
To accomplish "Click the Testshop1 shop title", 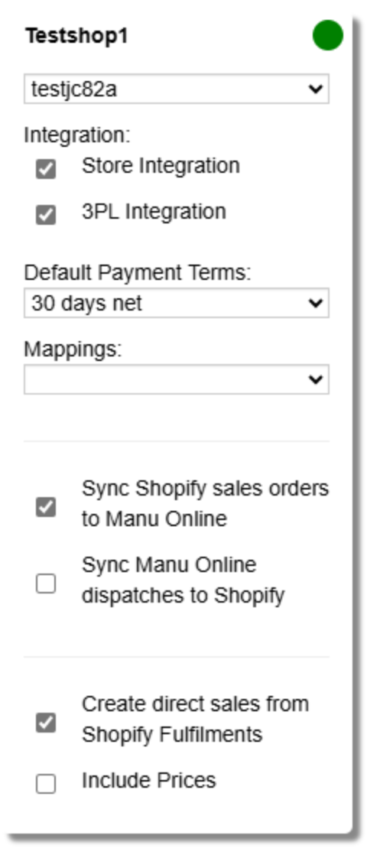I will click(77, 35).
